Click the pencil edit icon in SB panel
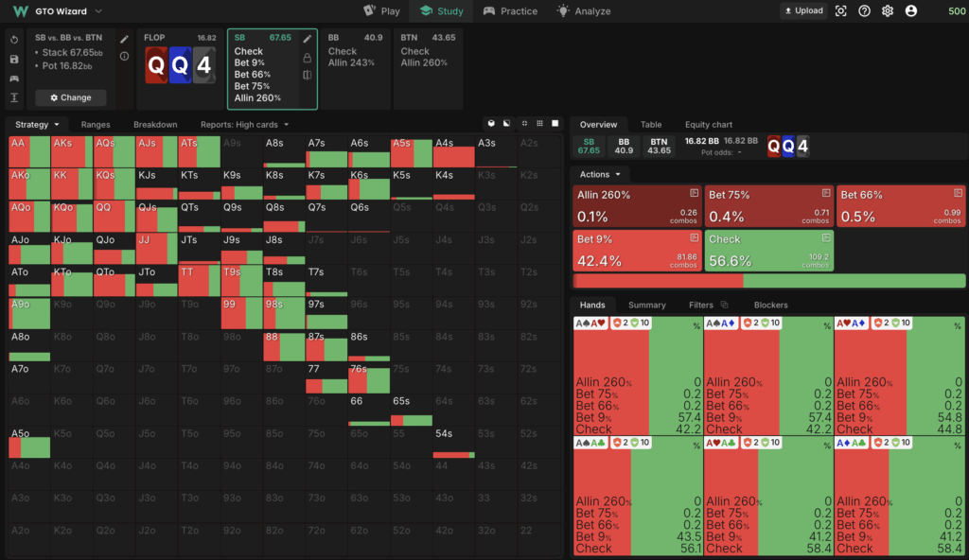The width and height of the screenshot is (969, 560). 308,39
